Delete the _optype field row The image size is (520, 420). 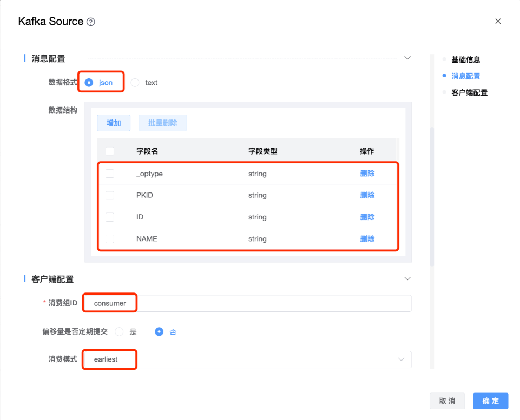coord(367,174)
